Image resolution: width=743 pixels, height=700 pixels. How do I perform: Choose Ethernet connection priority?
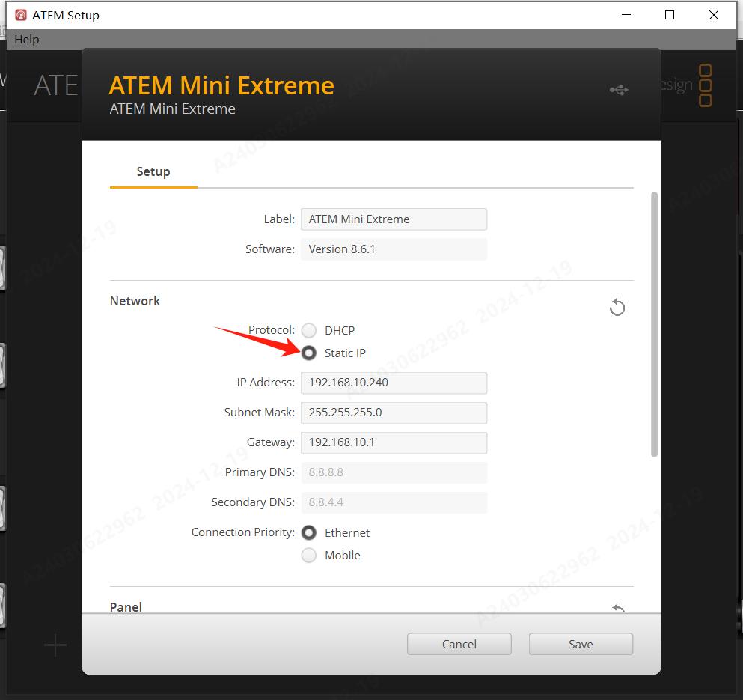coord(309,532)
